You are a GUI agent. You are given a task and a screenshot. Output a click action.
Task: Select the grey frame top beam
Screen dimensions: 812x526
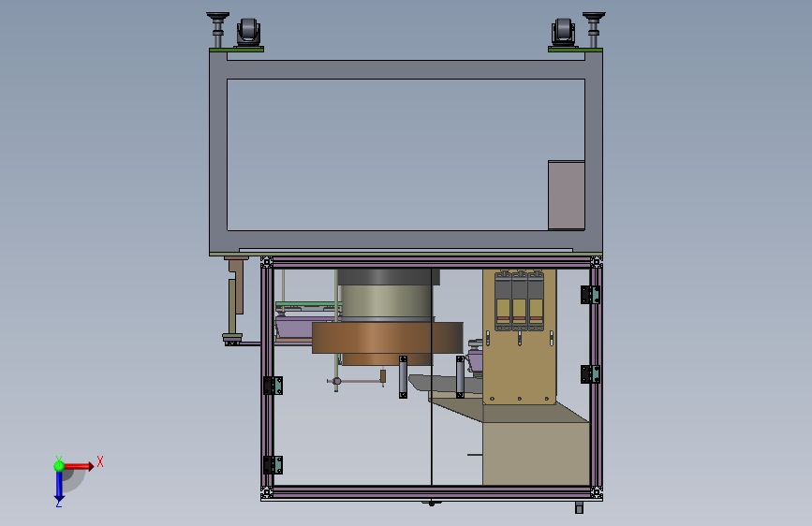pos(406,69)
